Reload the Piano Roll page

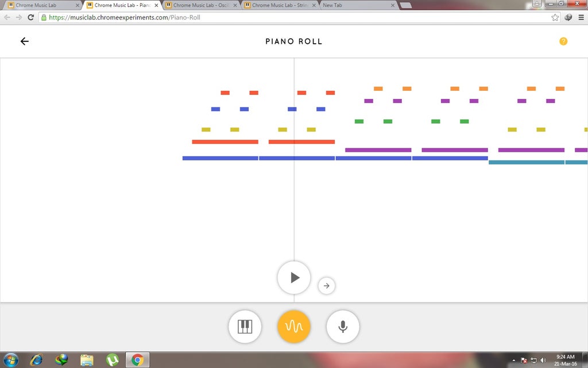30,17
